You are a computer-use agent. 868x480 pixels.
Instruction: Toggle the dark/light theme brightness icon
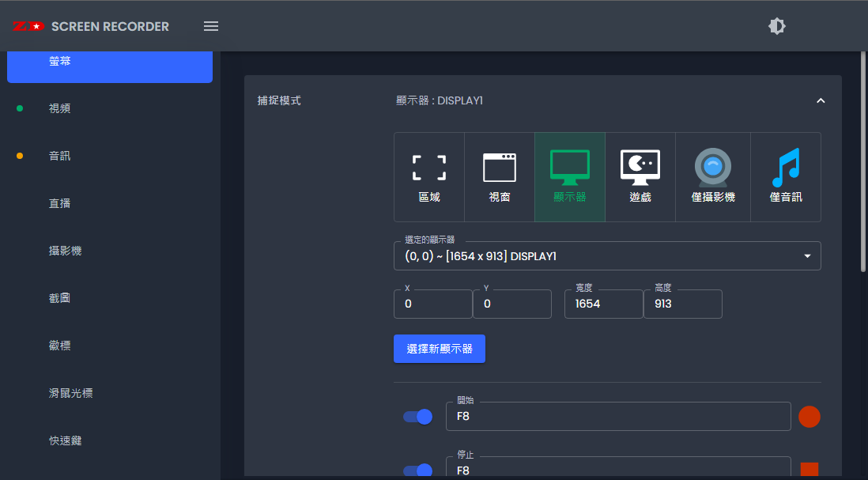click(777, 26)
